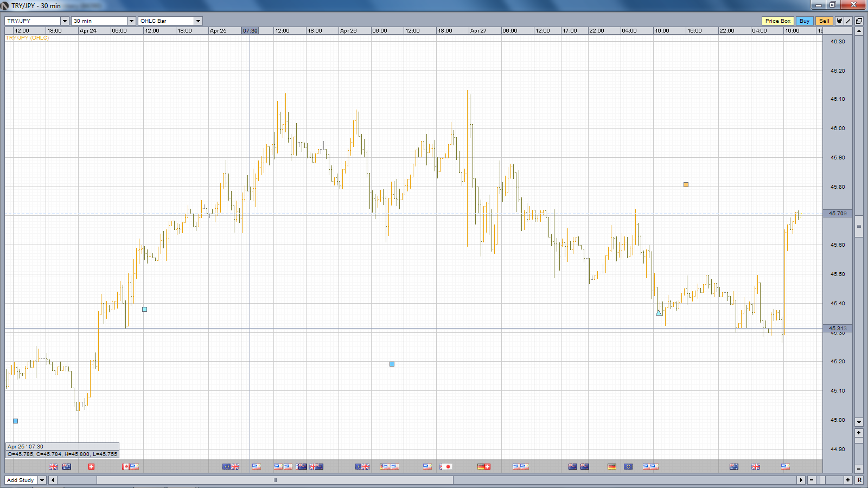
Task: Toggle the Price Box display
Action: tap(778, 21)
